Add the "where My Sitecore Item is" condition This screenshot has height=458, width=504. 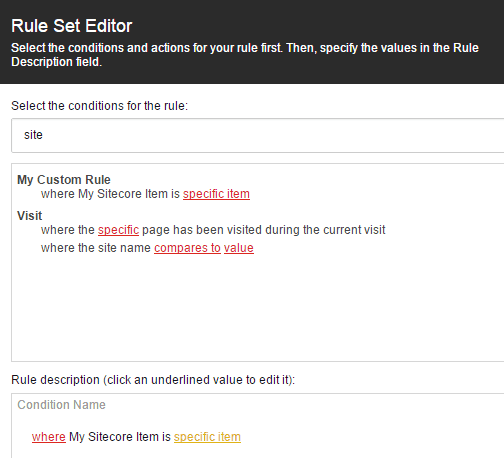(x=110, y=194)
